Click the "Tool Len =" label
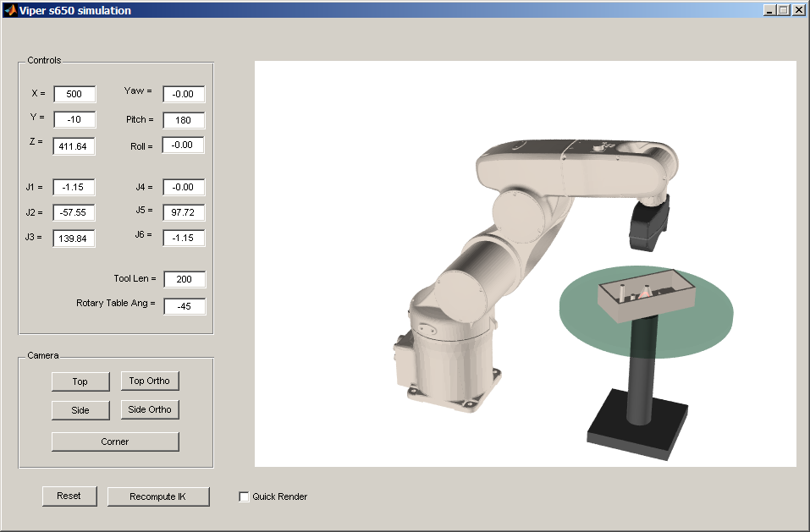This screenshot has width=810, height=532. (135, 278)
